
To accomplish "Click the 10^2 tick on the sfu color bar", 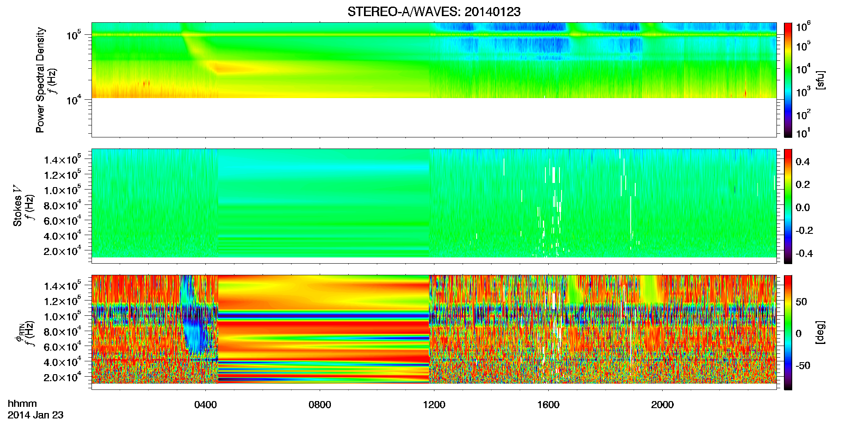I will [803, 115].
